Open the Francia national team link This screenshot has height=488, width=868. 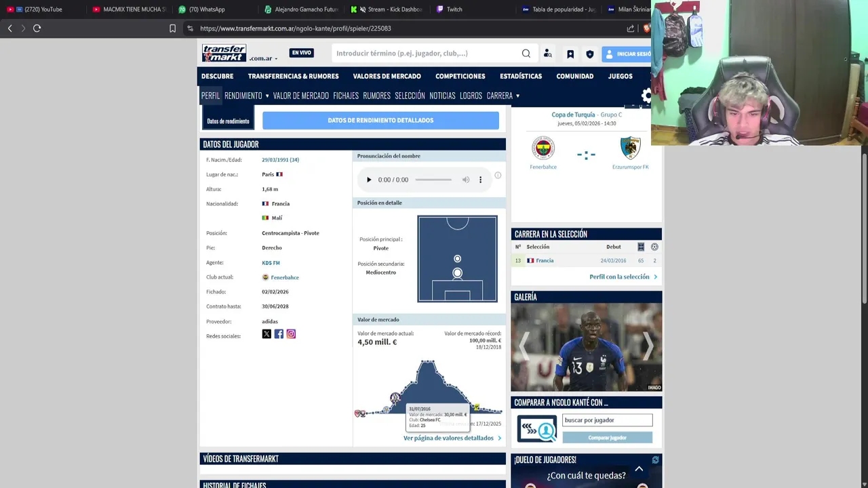click(x=545, y=260)
